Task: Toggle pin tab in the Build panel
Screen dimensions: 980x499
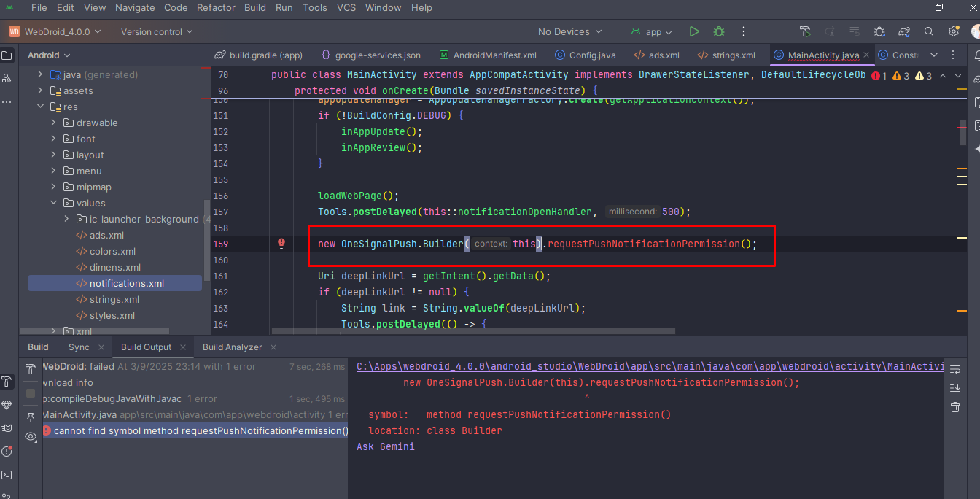Action: (31, 417)
